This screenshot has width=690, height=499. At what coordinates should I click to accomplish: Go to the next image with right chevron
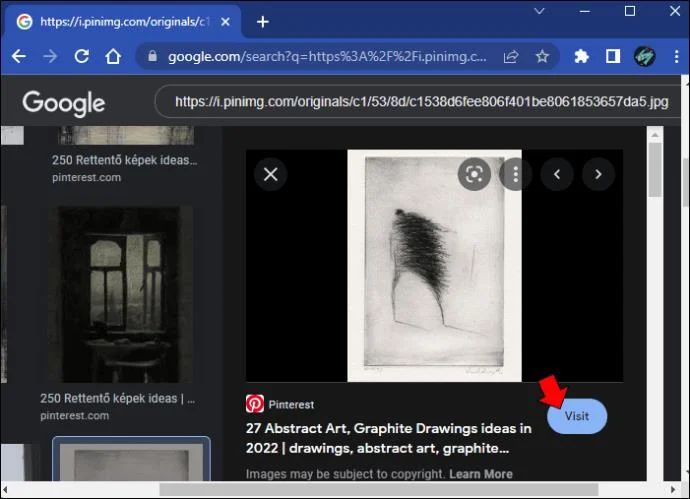pos(598,175)
